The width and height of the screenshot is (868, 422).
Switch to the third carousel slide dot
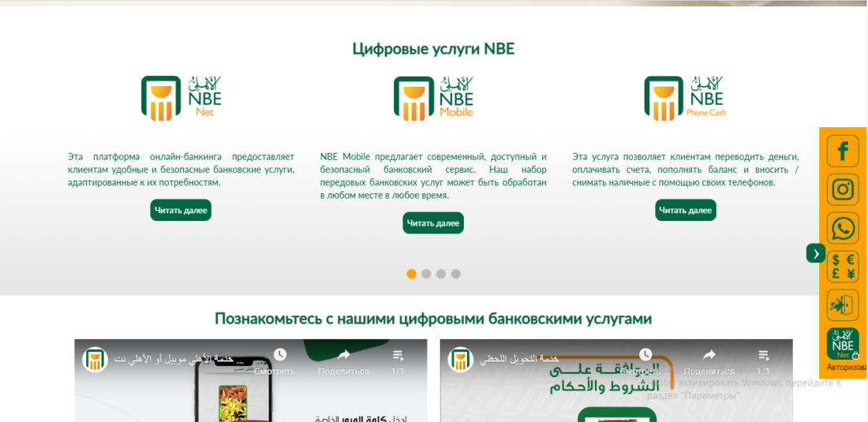pos(441,274)
